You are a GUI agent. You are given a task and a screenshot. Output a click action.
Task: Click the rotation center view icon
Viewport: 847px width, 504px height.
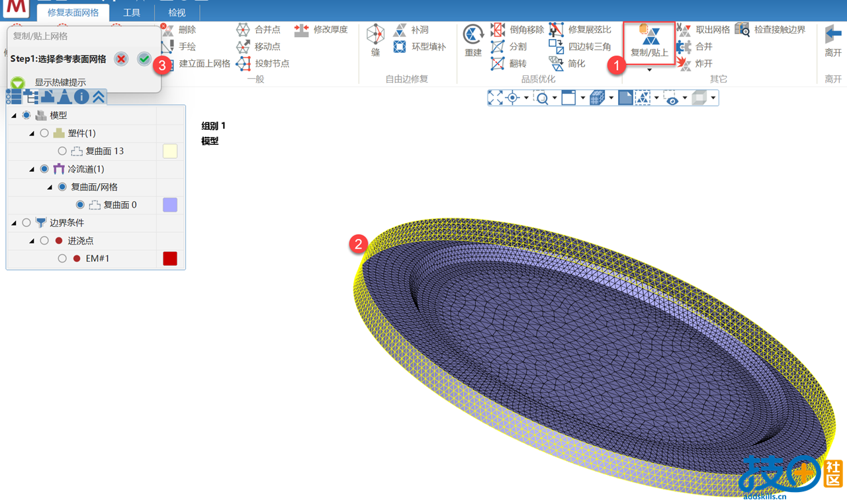[x=513, y=98]
